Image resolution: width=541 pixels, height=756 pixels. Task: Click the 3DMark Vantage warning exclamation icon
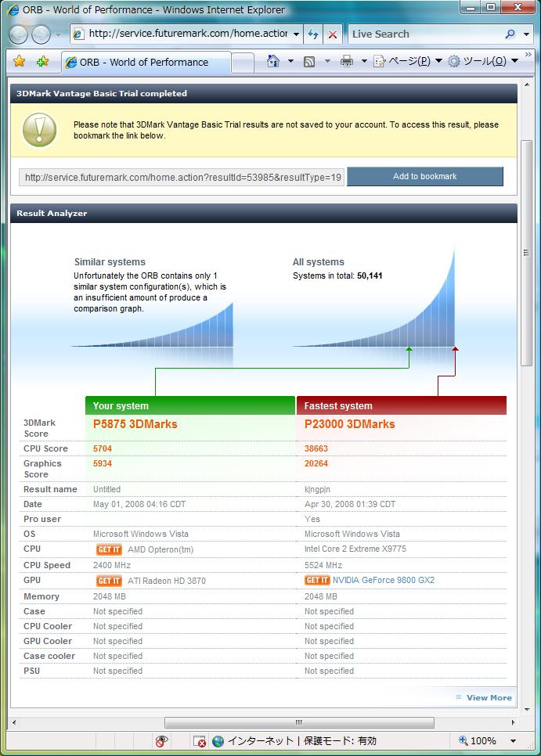[40, 130]
